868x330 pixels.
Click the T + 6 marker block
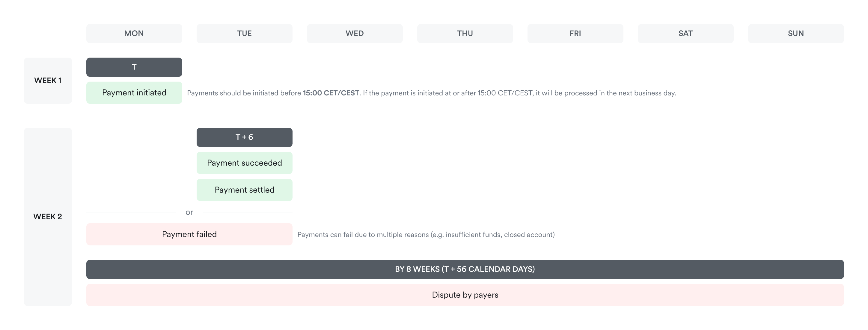[x=244, y=137]
